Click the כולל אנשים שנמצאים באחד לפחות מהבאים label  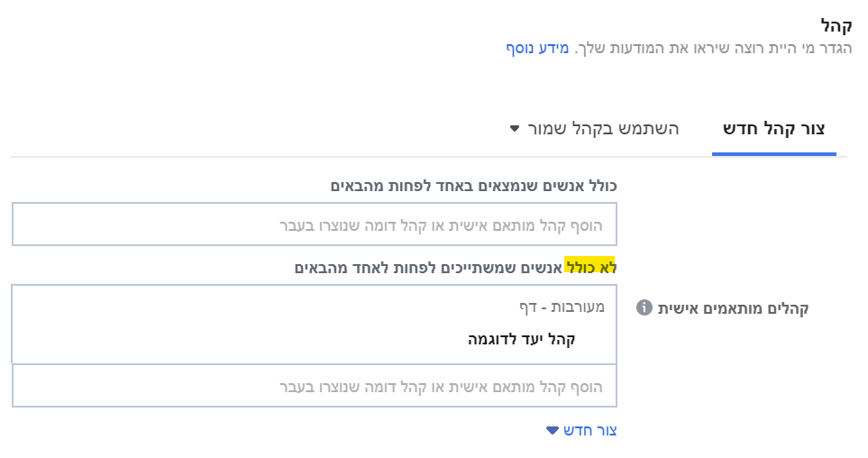(474, 186)
